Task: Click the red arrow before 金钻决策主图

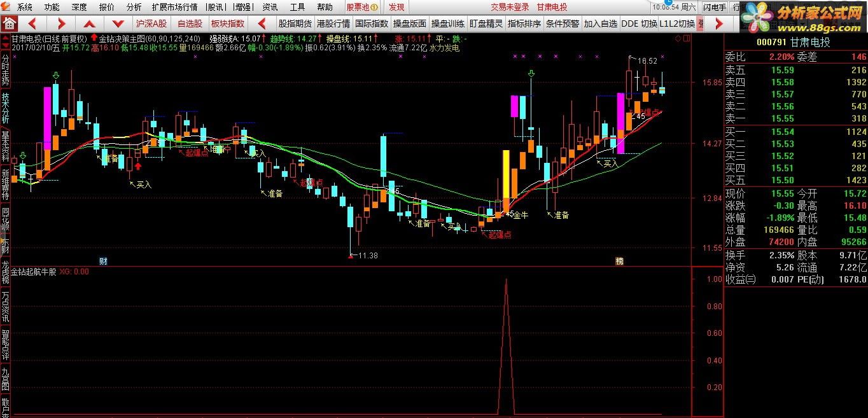Action: [94, 38]
